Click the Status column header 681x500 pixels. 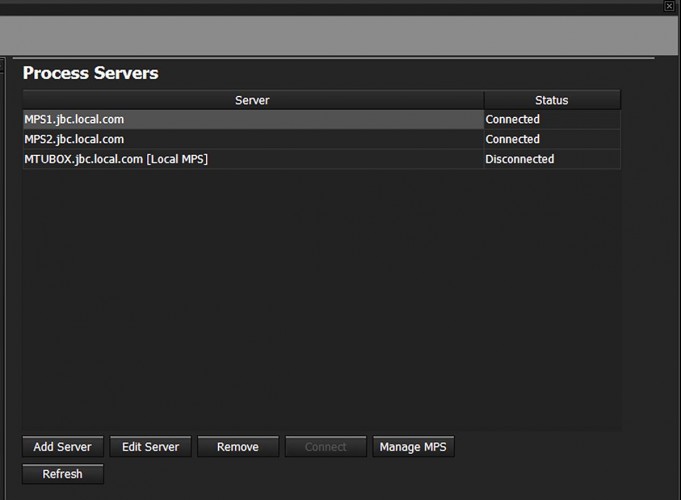pos(552,100)
